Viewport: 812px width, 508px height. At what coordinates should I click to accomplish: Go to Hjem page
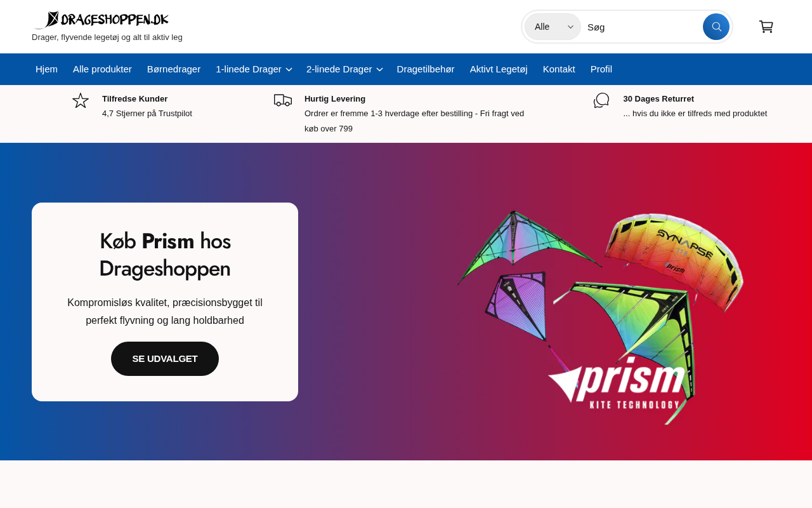[46, 69]
